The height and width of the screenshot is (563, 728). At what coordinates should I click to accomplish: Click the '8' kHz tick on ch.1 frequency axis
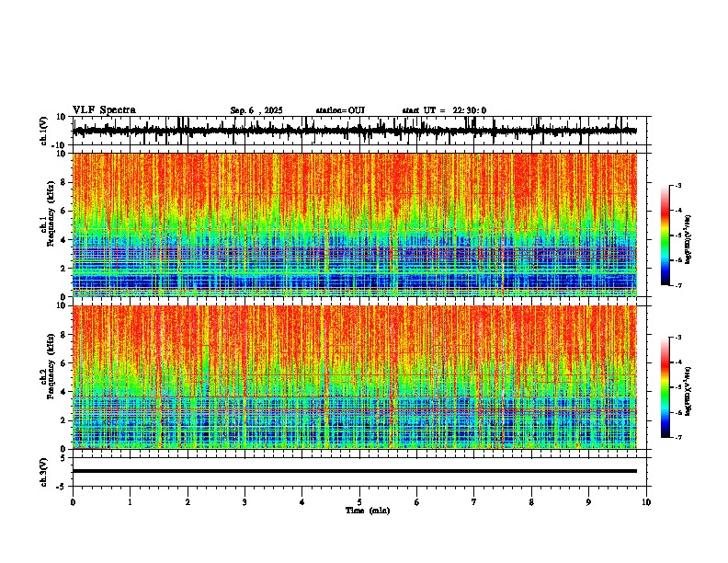point(64,182)
